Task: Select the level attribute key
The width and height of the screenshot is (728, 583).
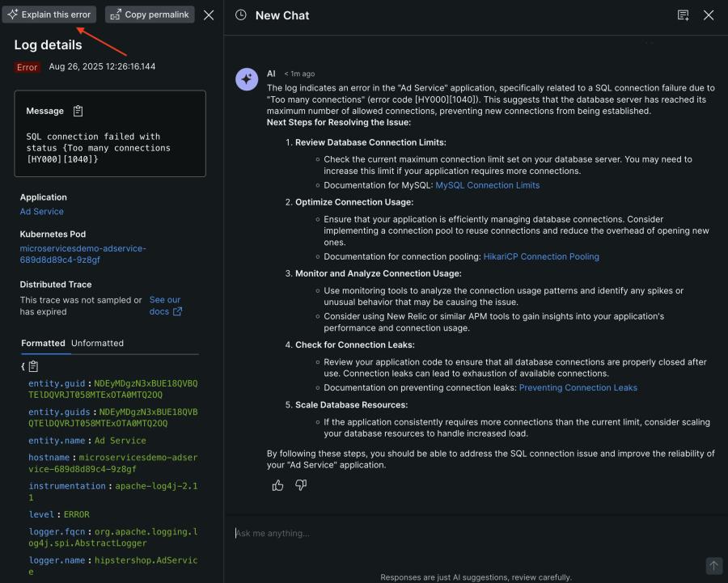Action: [x=41, y=514]
